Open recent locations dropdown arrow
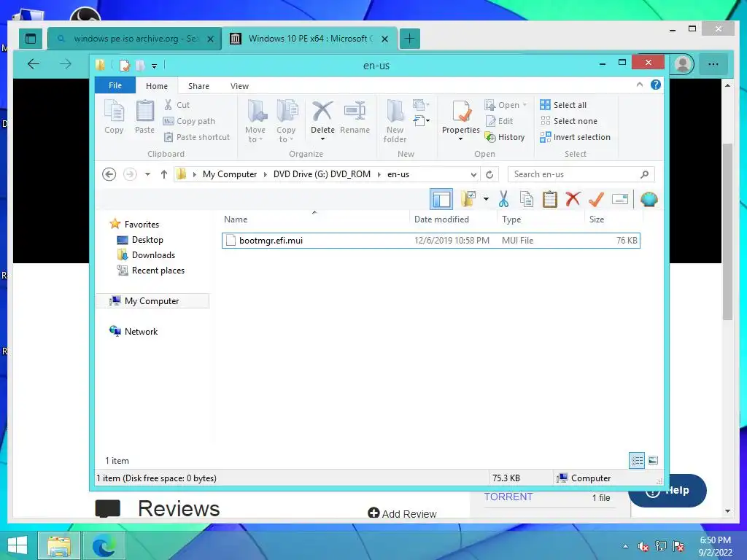Viewport: 747px width, 560px height. pos(147,174)
